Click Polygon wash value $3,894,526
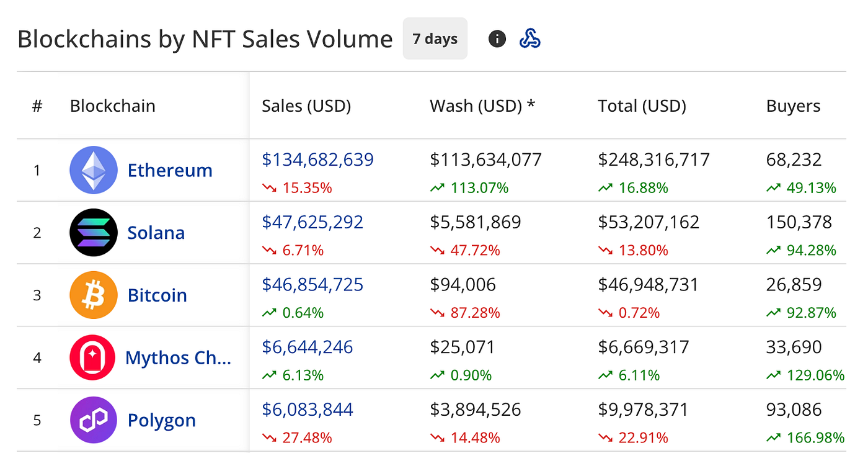868x453 pixels. (476, 410)
